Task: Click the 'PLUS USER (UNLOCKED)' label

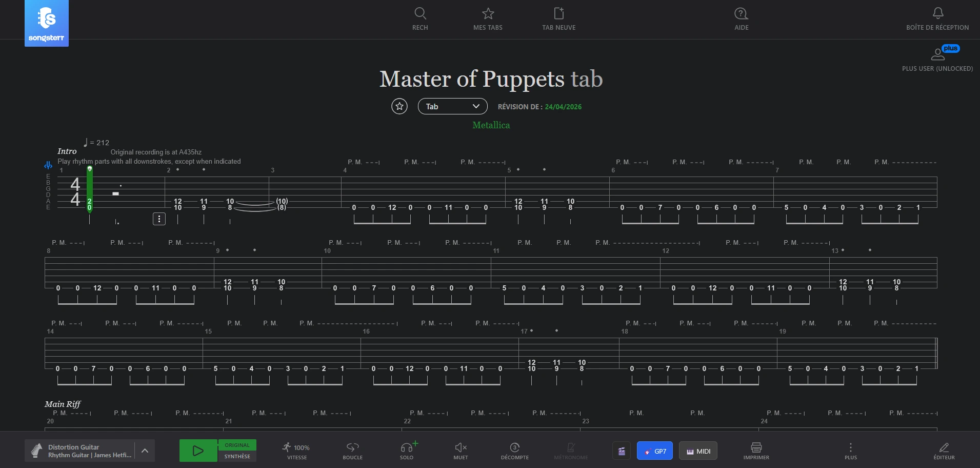Action: point(937,69)
